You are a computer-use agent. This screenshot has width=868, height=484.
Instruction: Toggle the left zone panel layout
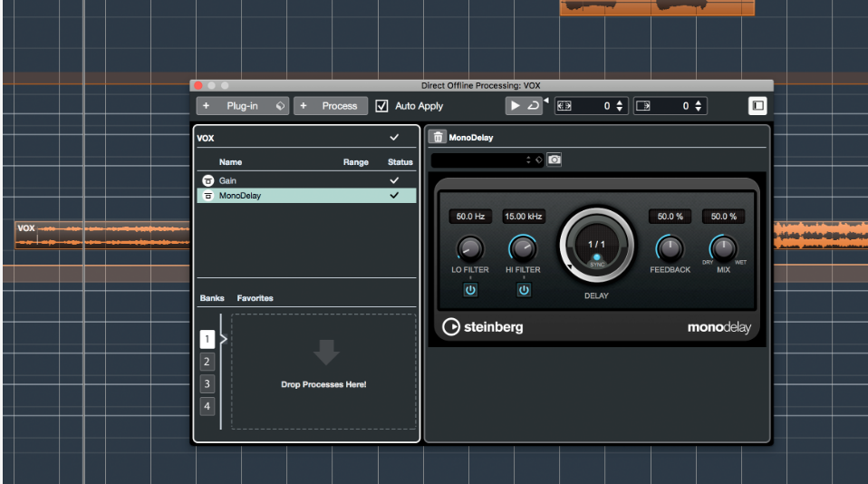(757, 106)
